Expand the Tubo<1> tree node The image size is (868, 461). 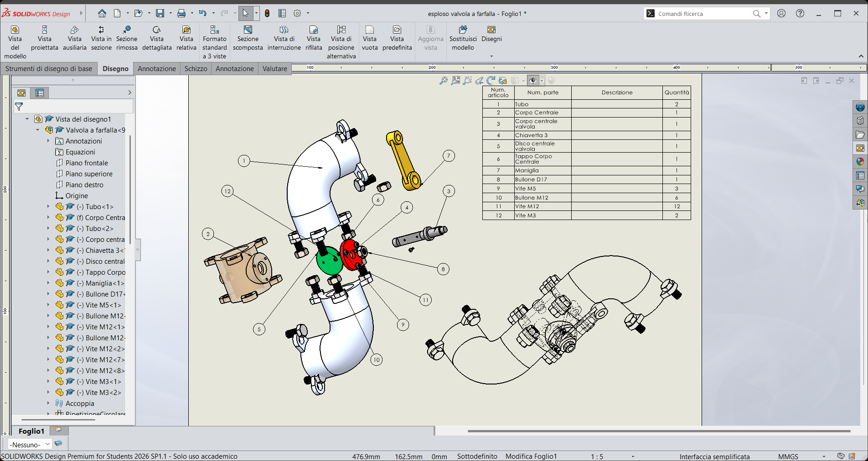click(x=48, y=206)
